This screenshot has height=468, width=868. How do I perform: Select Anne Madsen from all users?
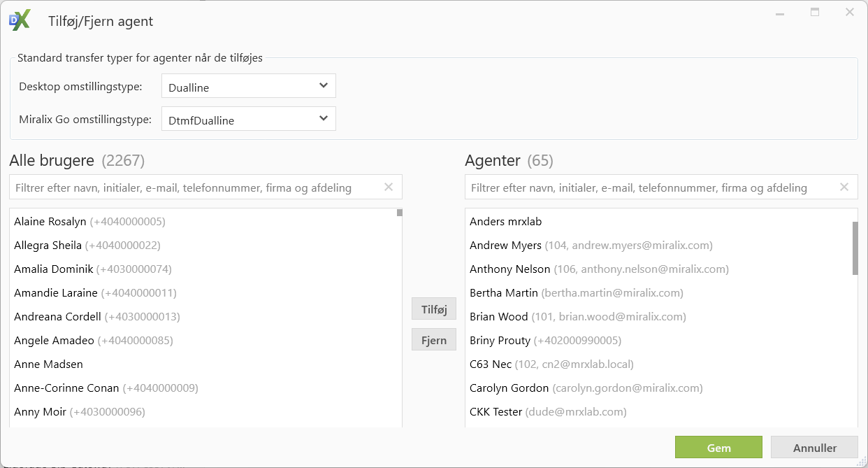(49, 364)
